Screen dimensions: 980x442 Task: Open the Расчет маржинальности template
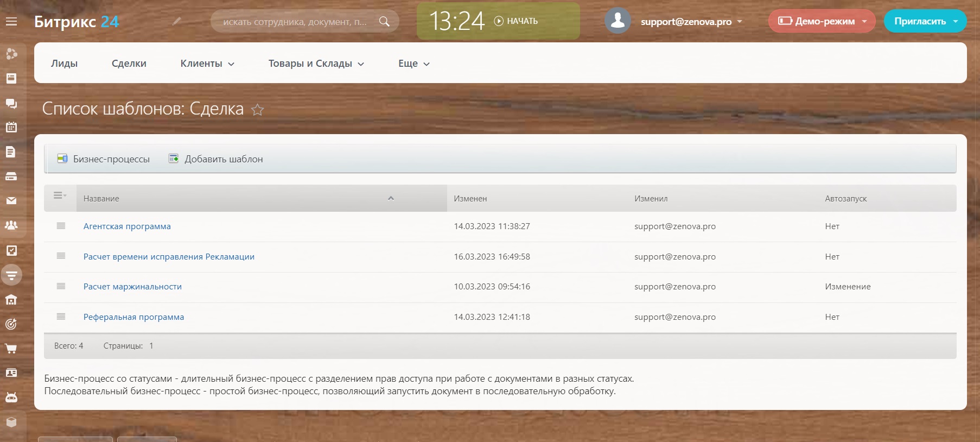[x=132, y=287]
